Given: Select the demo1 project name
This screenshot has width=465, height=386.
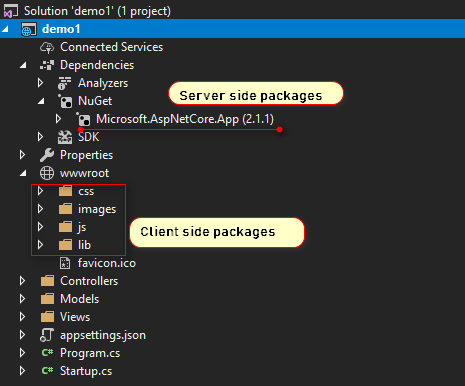Looking at the screenshot, I should coord(61,29).
